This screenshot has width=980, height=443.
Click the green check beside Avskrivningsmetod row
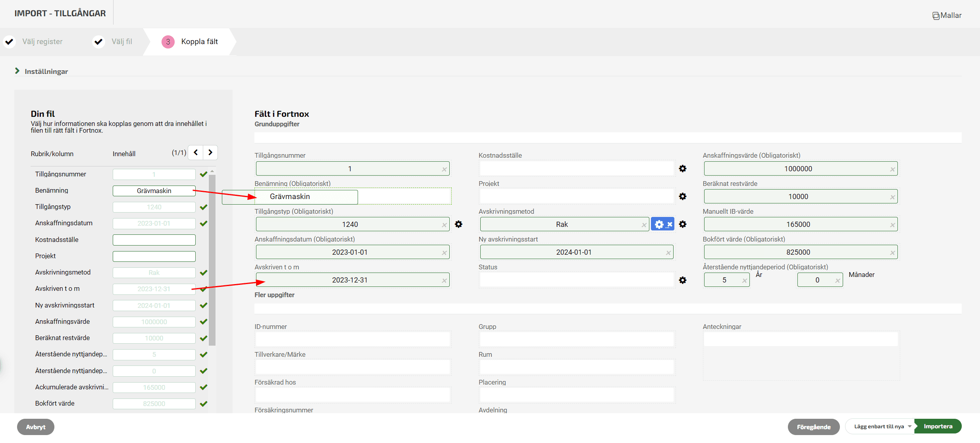(x=204, y=273)
